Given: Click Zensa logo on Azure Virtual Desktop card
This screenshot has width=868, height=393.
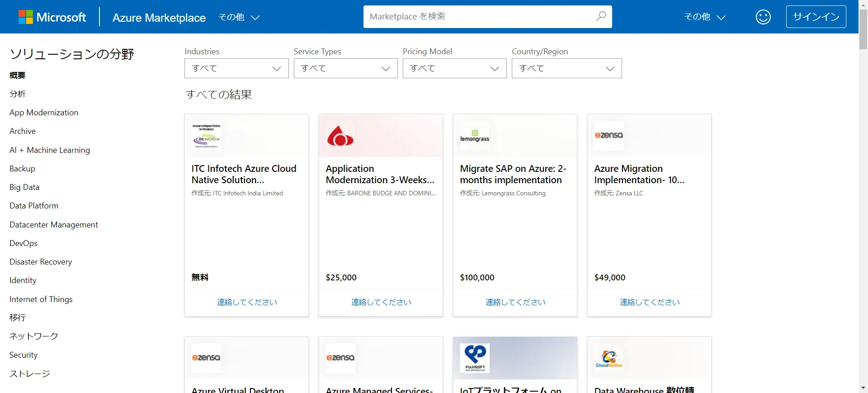Looking at the screenshot, I should (x=206, y=358).
